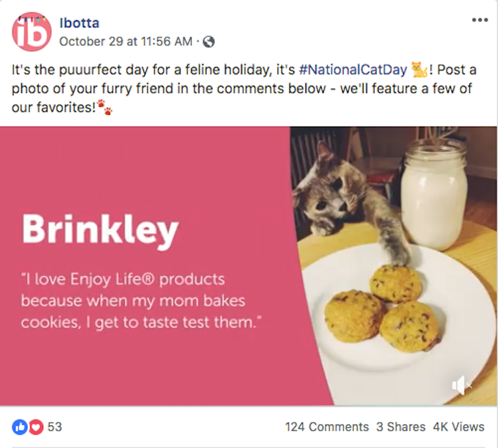View the 53 reactions list
Image resolution: width=498 pixels, height=448 pixels.
[54, 427]
